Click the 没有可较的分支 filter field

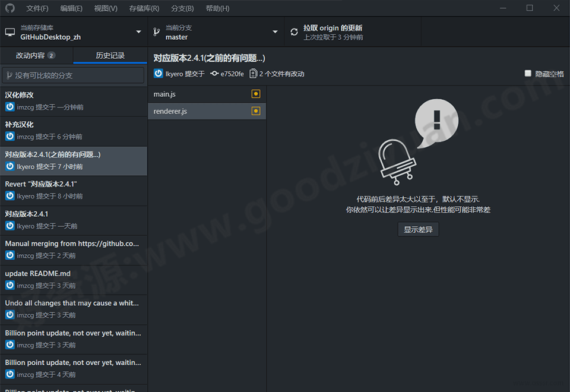pos(73,75)
